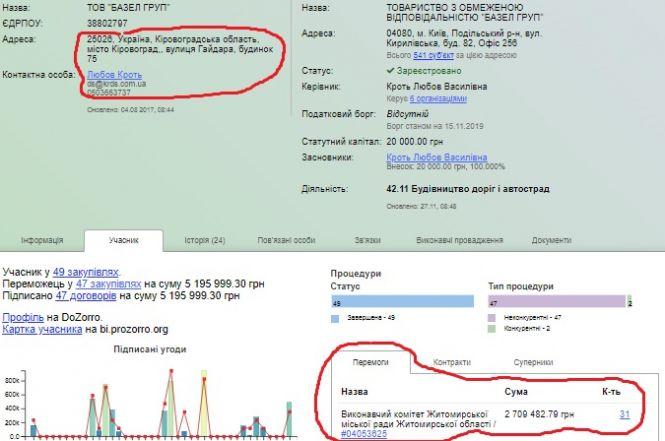Open the #04053625 customer code link
The image size is (665, 441).
pyautogui.click(x=367, y=434)
